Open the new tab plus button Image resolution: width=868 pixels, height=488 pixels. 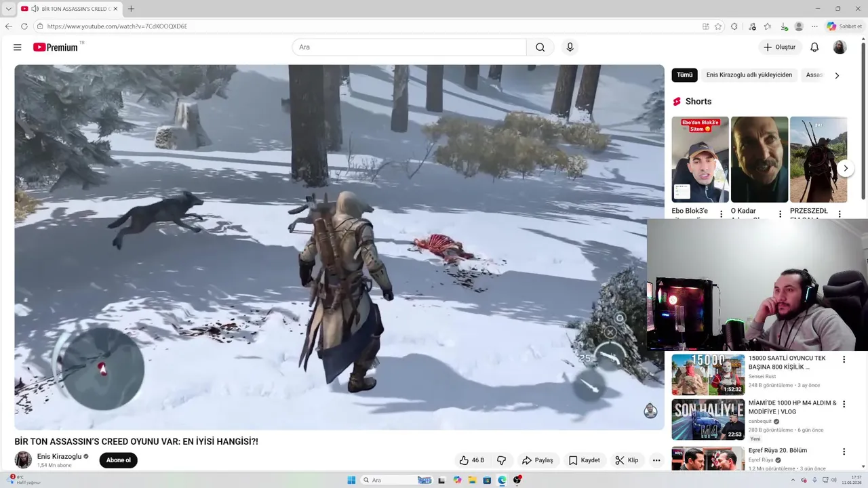click(131, 9)
